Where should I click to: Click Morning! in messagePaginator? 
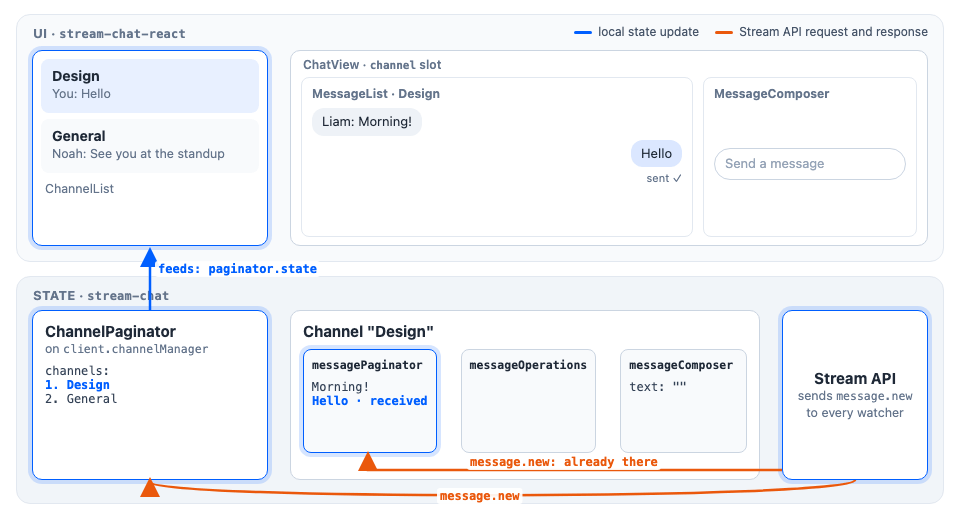point(340,386)
